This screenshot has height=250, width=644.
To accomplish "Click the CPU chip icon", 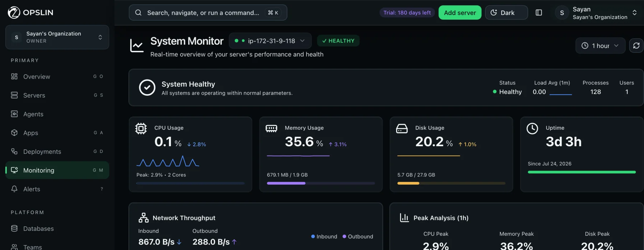I will (x=141, y=128).
